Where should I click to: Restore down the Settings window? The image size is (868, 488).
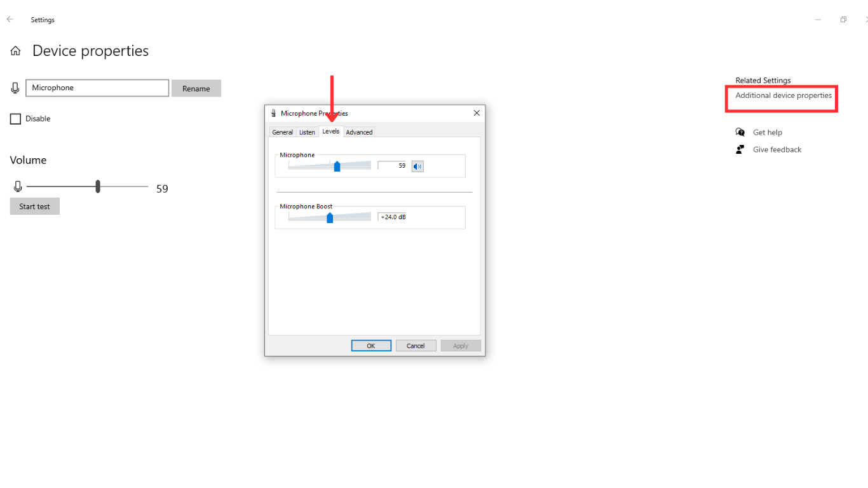[843, 20]
